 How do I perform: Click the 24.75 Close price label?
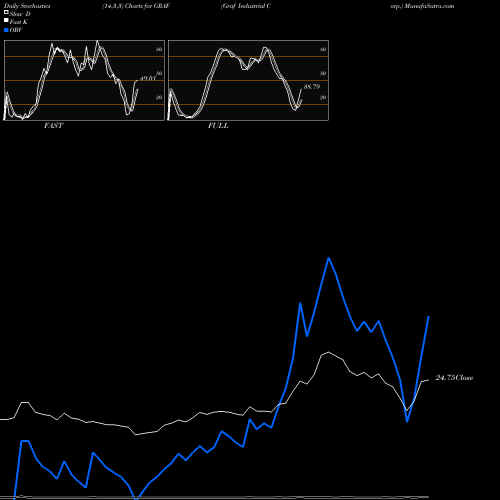coord(454,378)
